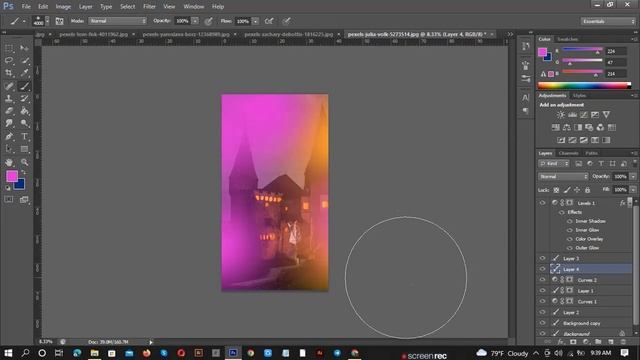Select the Rectangle shape tool

coord(24,149)
